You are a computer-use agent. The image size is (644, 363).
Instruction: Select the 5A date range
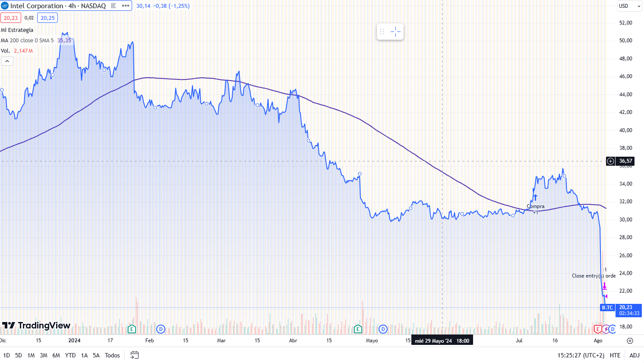96,355
